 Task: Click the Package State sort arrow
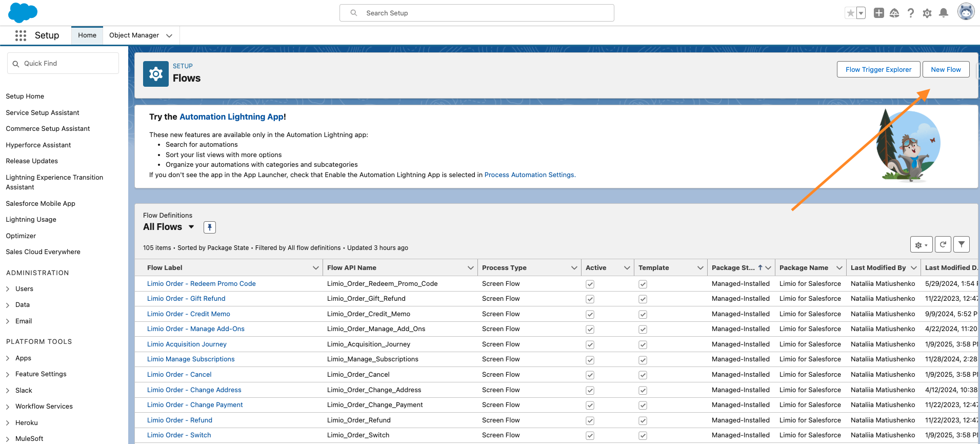[x=761, y=267]
